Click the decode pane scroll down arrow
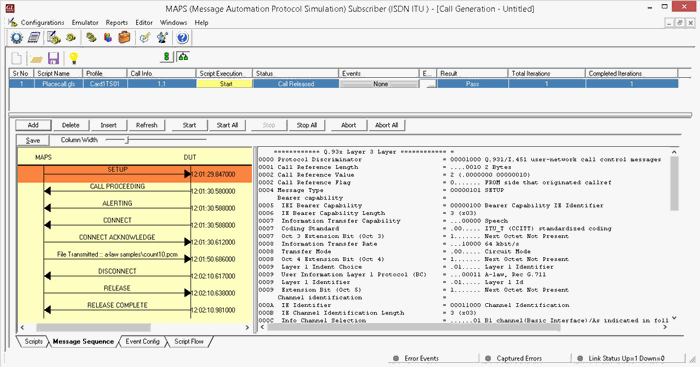The image size is (700, 367). point(674,318)
